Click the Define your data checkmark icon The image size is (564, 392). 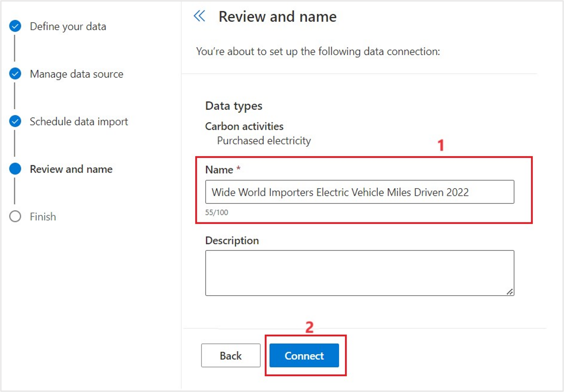(15, 26)
